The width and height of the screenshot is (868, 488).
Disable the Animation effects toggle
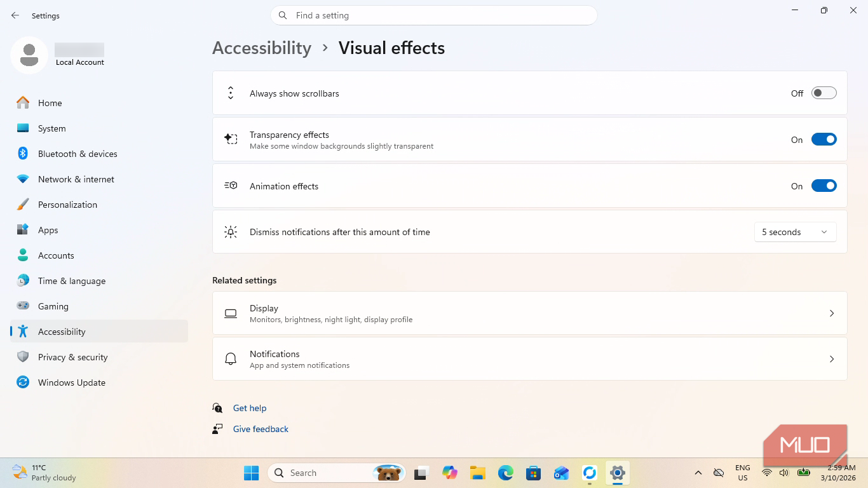point(824,186)
